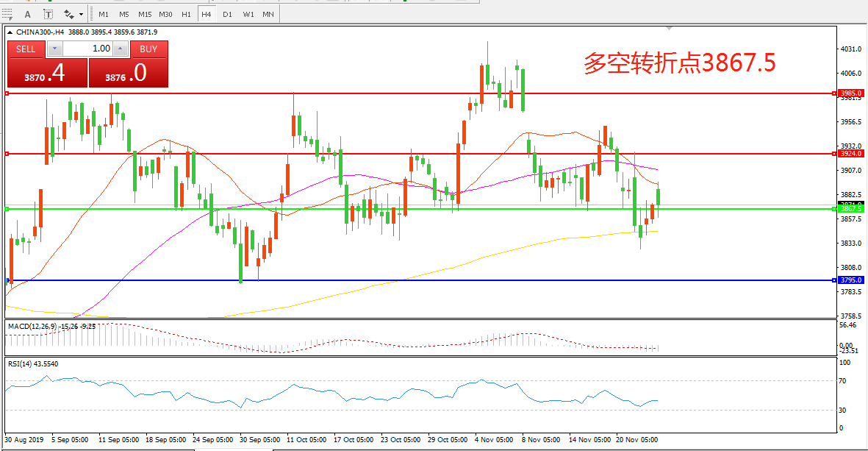
Task: Select the Text tool 'A' icon
Action: pyautogui.click(x=28, y=14)
